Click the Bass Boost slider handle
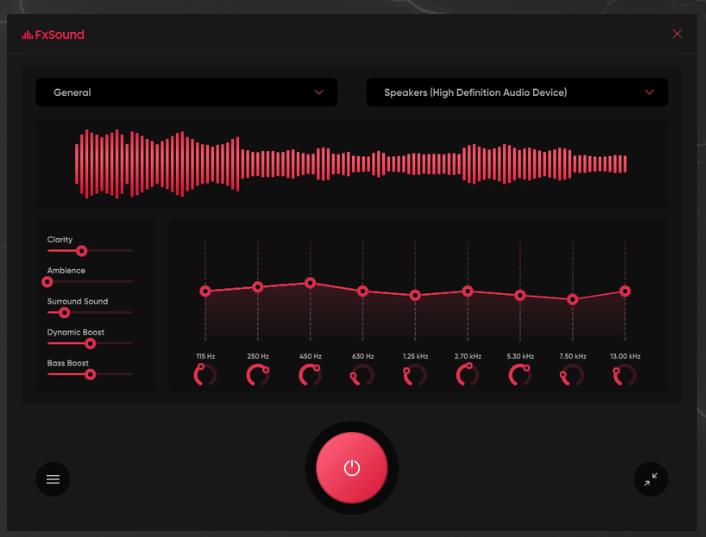706x537 pixels. tap(91, 374)
